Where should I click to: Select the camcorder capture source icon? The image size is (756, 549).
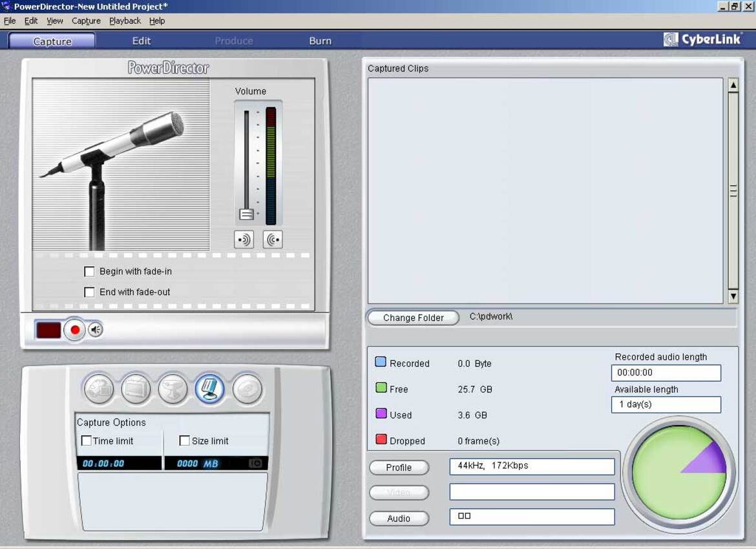point(99,389)
